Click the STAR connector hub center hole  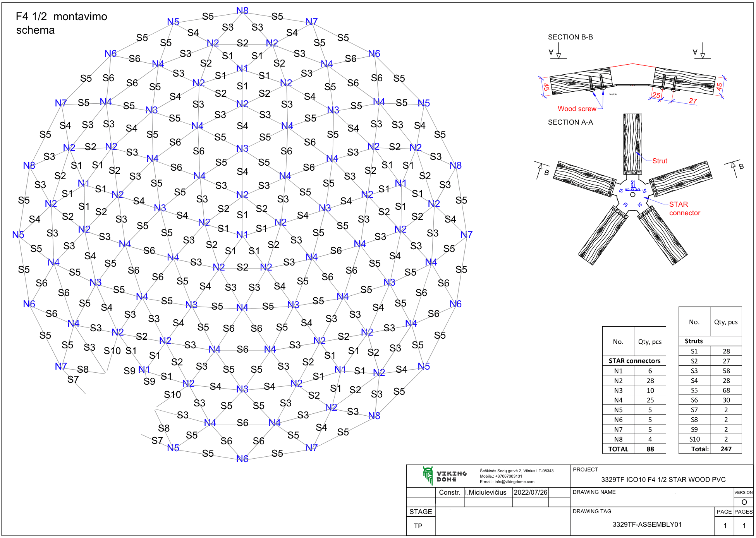(632, 195)
